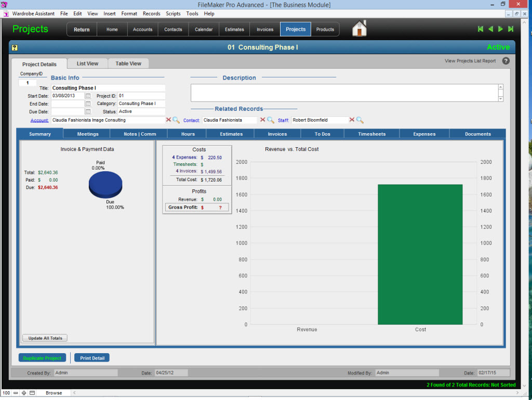Open the calendar picker for Due Date
This screenshot has width=532, height=400.
88,111
